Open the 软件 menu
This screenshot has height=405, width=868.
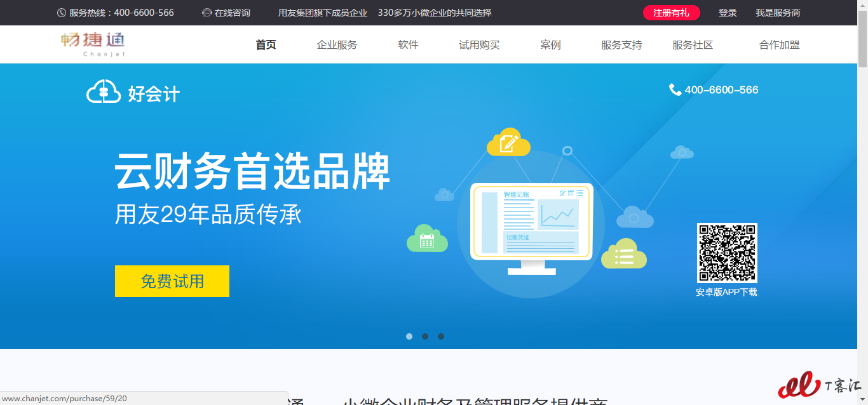click(408, 45)
